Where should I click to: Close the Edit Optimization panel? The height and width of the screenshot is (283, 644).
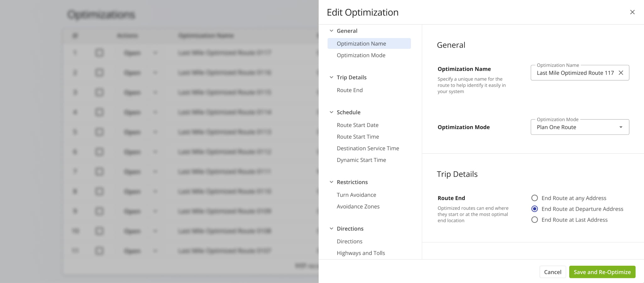(632, 12)
